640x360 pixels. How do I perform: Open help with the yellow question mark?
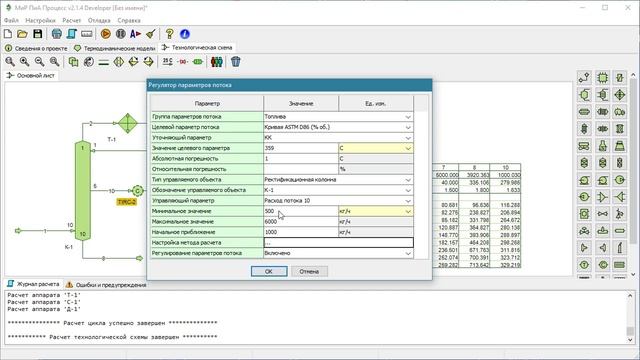click(x=169, y=34)
